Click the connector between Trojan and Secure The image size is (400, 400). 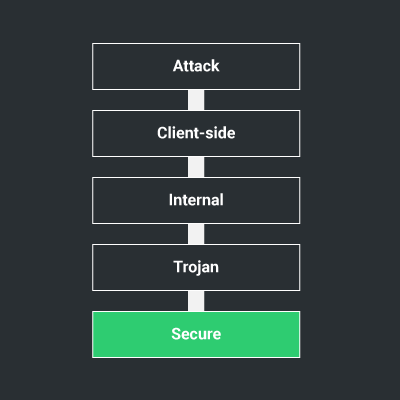pyautogui.click(x=196, y=301)
